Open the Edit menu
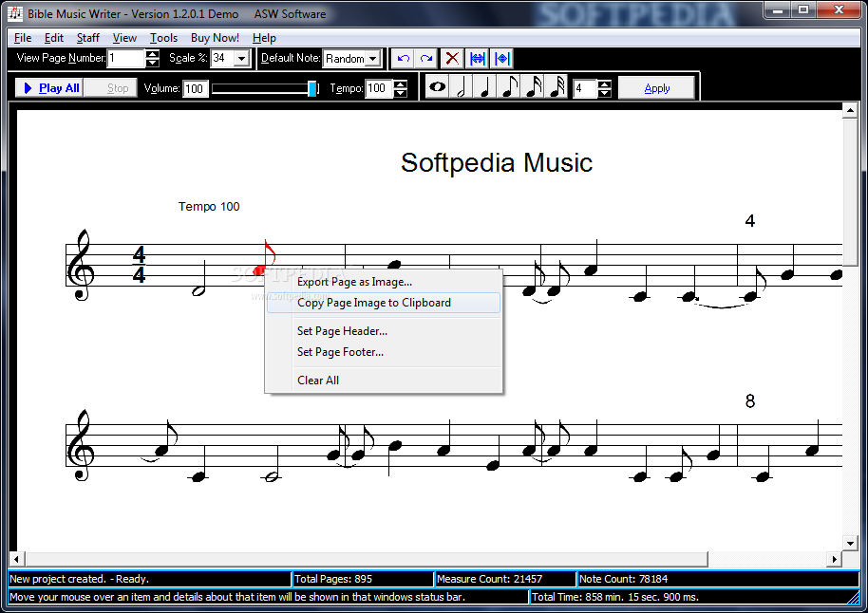 click(54, 38)
